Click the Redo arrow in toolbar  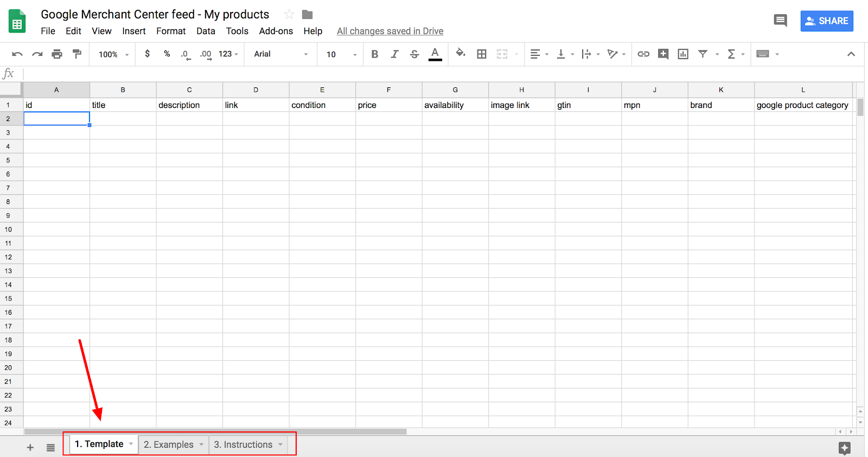click(x=37, y=54)
